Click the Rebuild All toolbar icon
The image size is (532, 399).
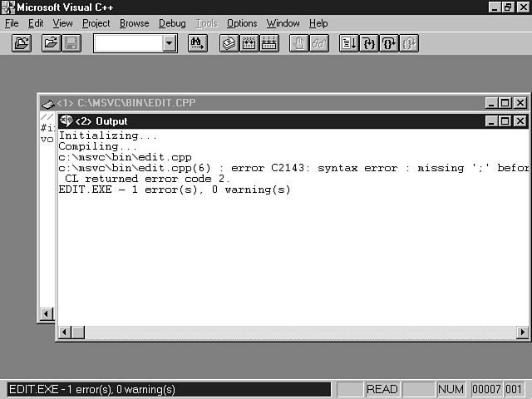point(268,43)
